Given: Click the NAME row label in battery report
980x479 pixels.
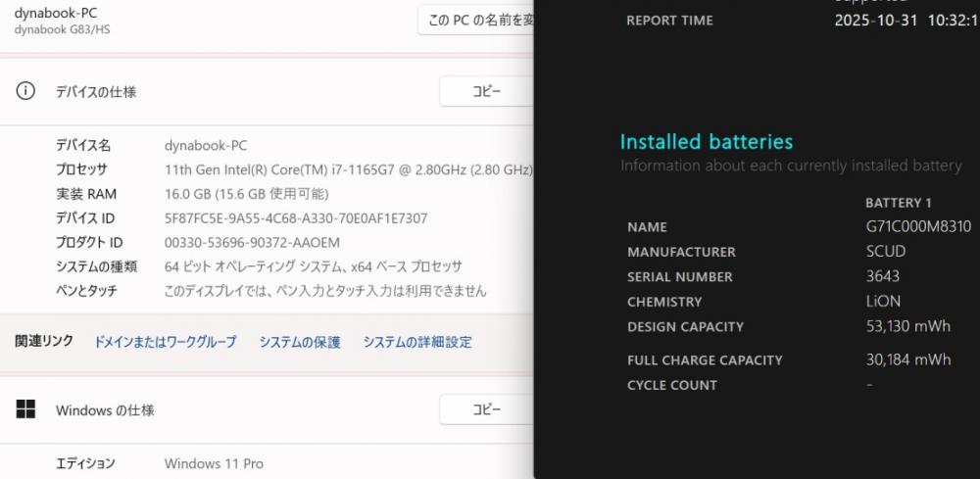Looking at the screenshot, I should pos(647,226).
